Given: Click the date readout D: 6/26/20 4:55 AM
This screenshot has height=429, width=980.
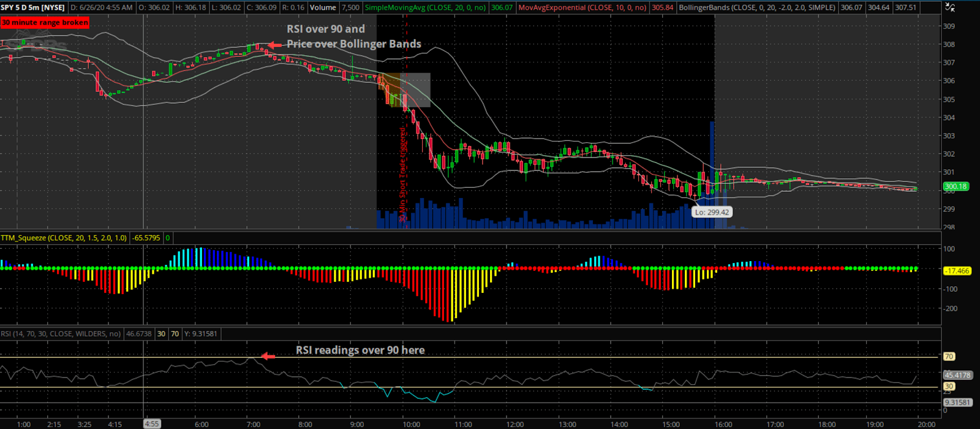Looking at the screenshot, I should click(102, 7).
